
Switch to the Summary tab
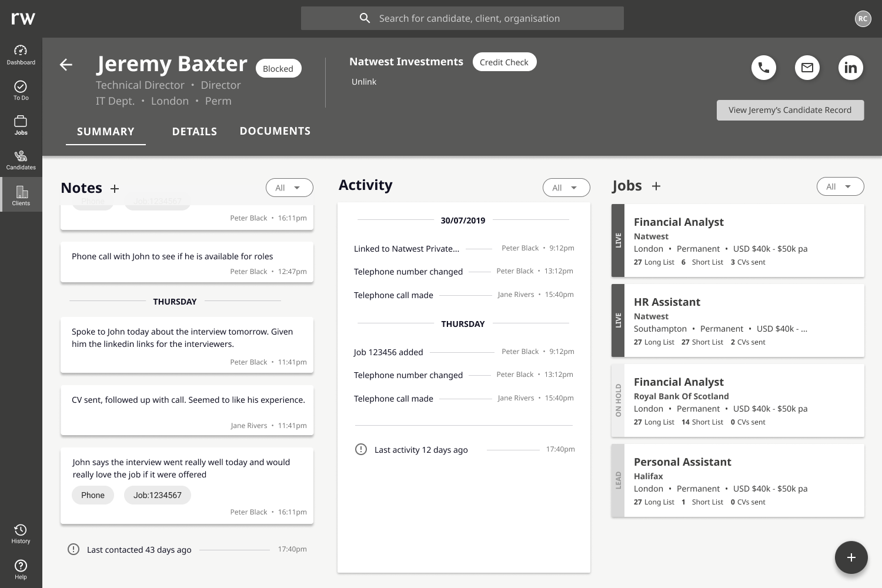(106, 132)
